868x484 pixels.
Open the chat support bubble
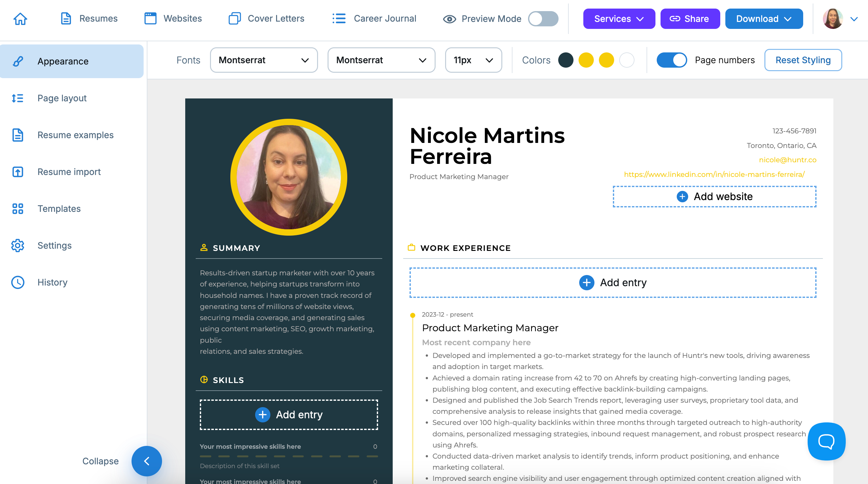pyautogui.click(x=826, y=441)
